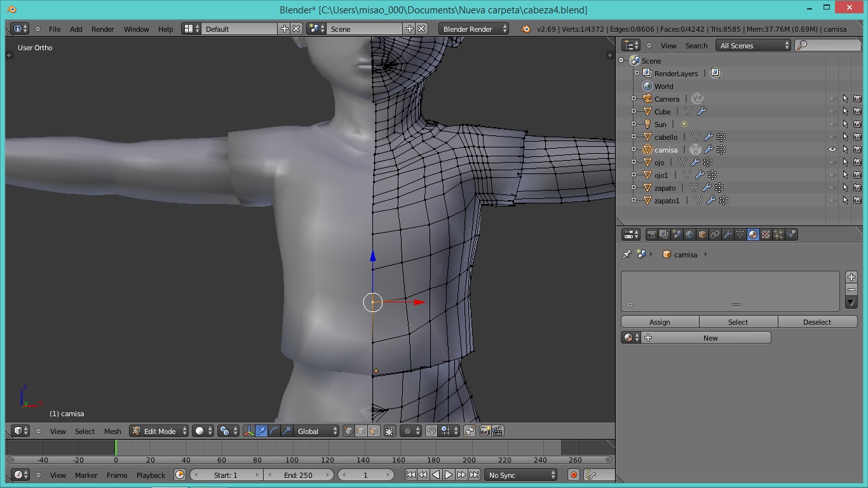Screen dimensions: 868x488
Task: Pin the properties context with pin icon
Action: (x=627, y=254)
